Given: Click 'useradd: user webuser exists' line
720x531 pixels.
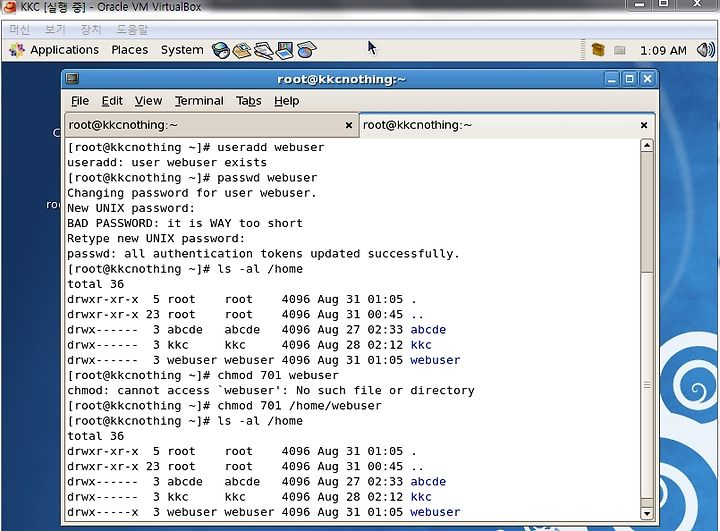Looking at the screenshot, I should coord(167,163).
